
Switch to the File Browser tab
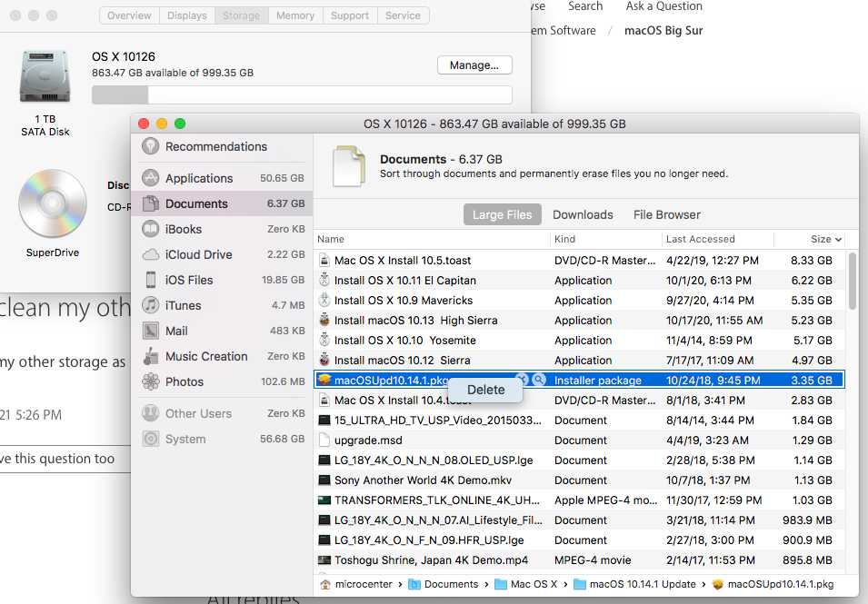point(666,214)
